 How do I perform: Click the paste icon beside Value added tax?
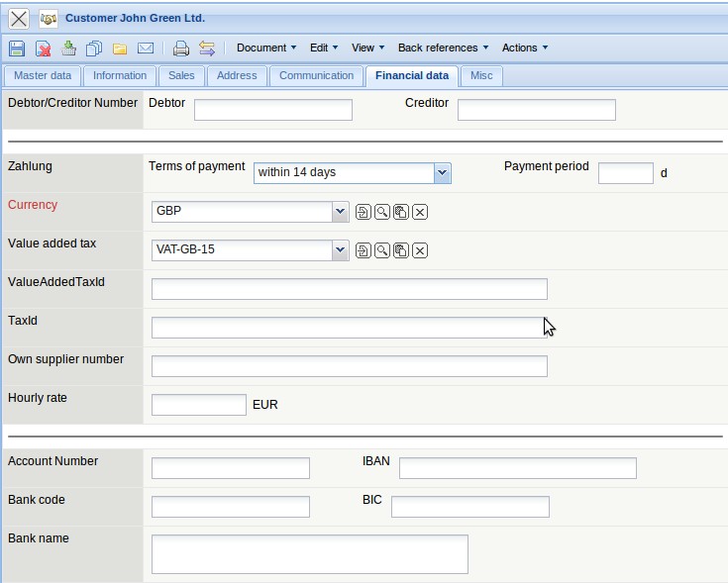(x=401, y=250)
